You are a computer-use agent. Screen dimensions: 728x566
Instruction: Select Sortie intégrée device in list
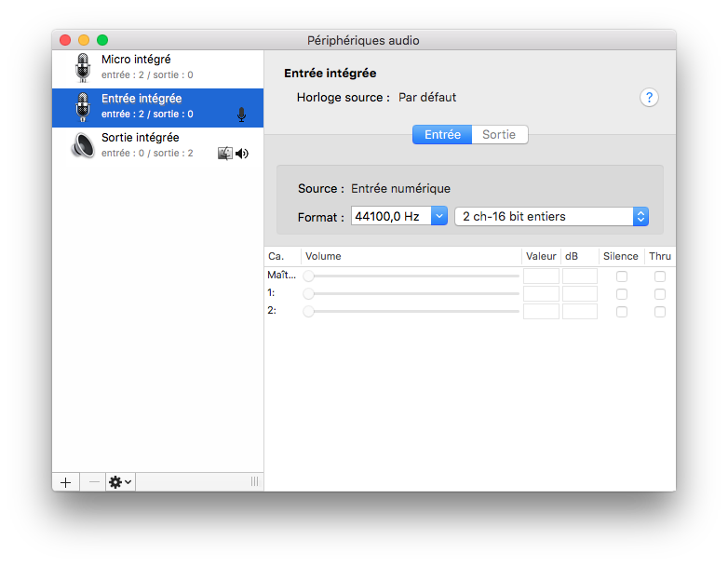pyautogui.click(x=158, y=146)
